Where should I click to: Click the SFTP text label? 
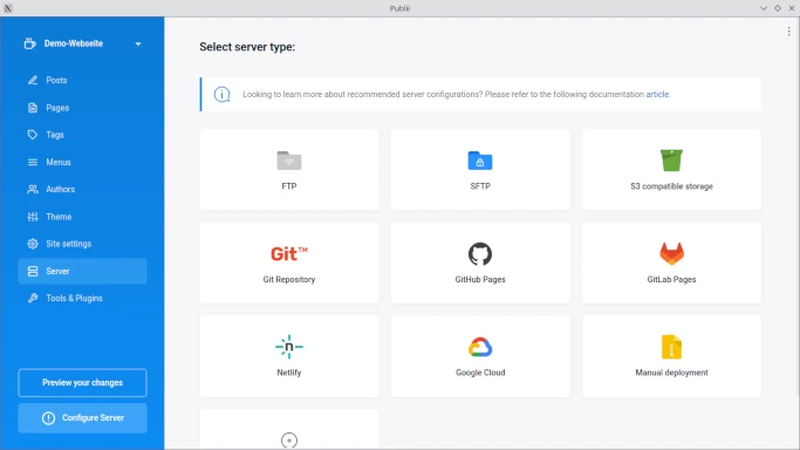(480, 186)
